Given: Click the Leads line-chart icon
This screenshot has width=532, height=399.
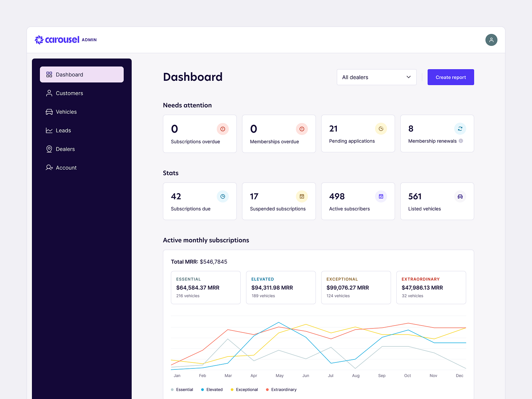Looking at the screenshot, I should coord(49,130).
